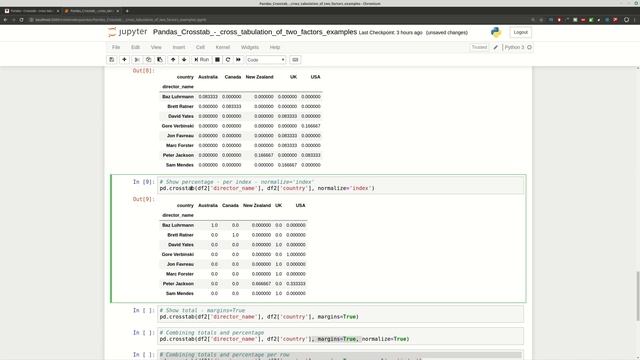The image size is (640, 360).
Task: Click the pencil edit-mode indicator icon
Action: 496,47
